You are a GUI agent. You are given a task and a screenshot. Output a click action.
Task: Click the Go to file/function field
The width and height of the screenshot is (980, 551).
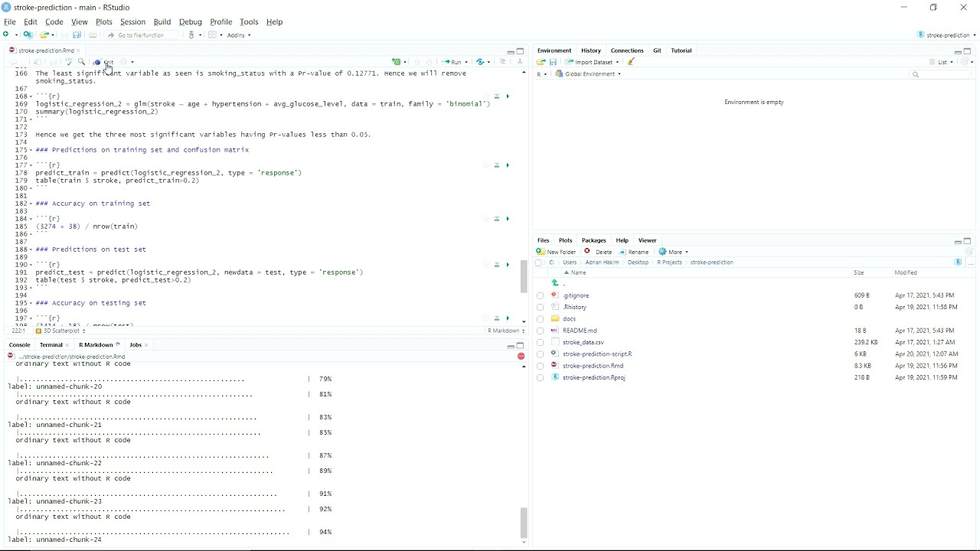coord(142,35)
